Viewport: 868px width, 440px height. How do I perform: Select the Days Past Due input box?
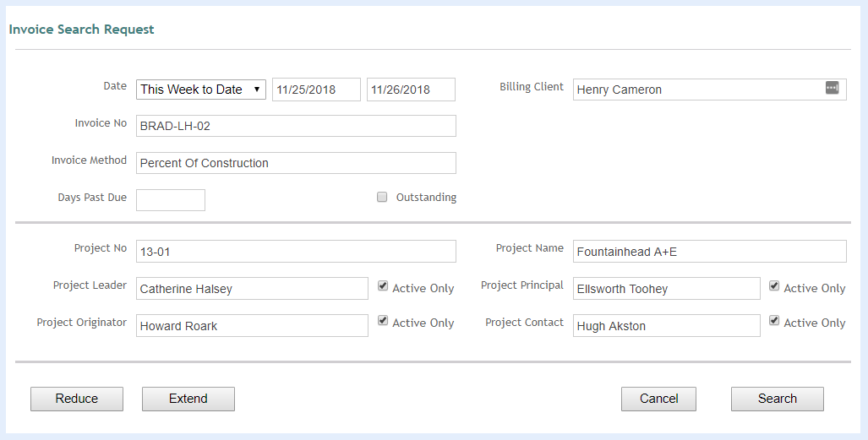[171, 200]
